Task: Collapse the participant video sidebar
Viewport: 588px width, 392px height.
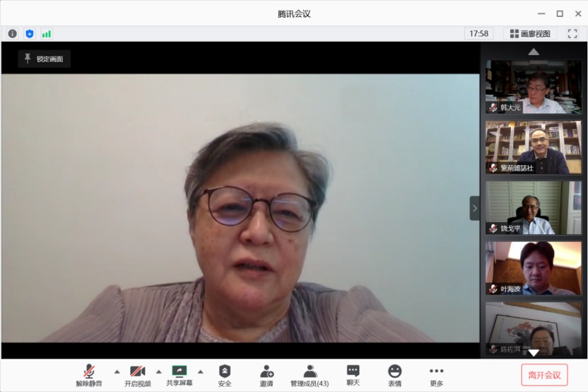Action: tap(475, 208)
